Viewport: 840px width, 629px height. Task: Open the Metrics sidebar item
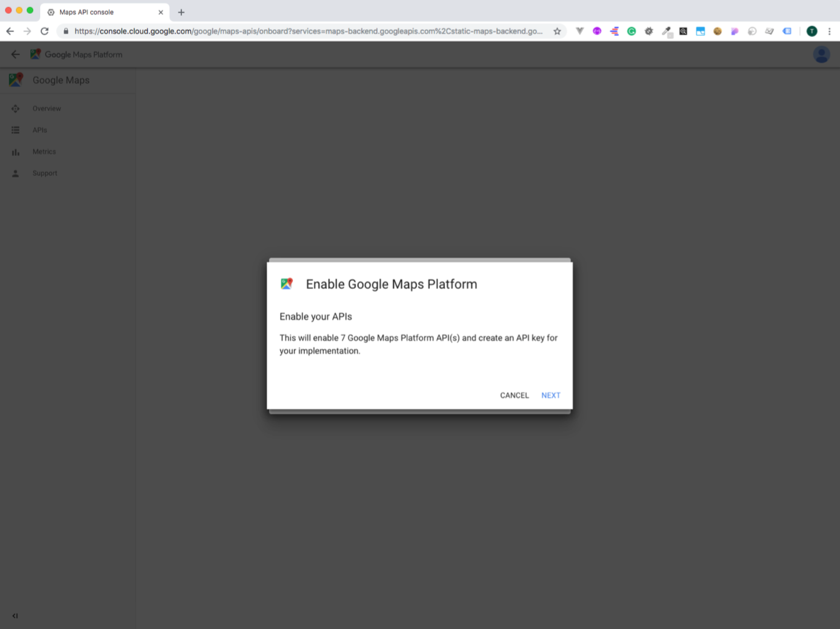point(44,151)
